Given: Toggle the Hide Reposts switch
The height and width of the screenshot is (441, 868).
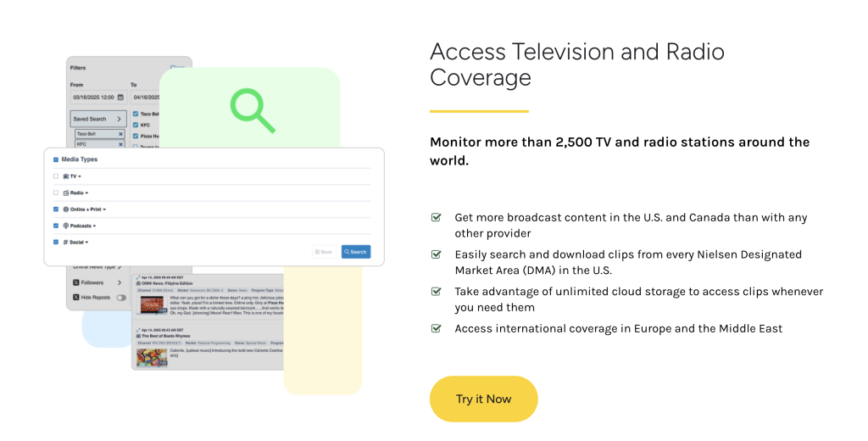Looking at the screenshot, I should click(x=120, y=298).
